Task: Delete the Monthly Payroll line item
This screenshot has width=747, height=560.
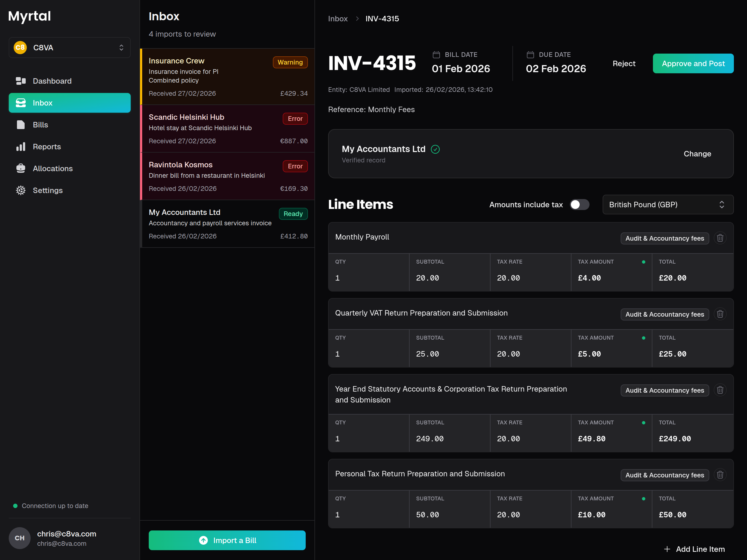Action: click(720, 238)
